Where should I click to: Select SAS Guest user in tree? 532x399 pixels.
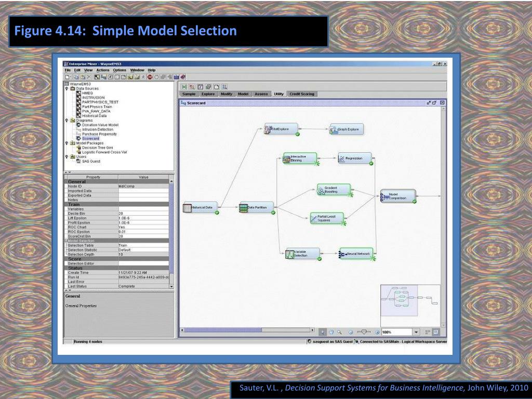point(91,162)
